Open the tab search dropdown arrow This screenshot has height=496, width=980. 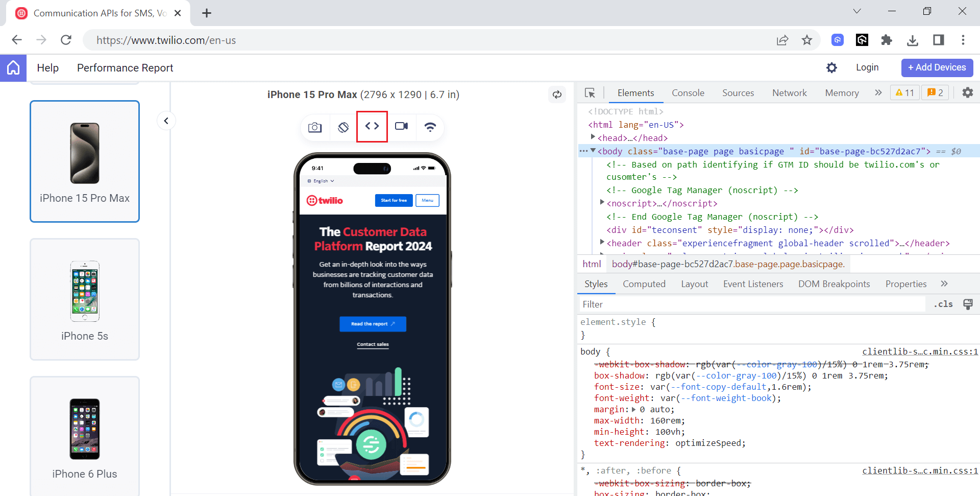point(857,11)
